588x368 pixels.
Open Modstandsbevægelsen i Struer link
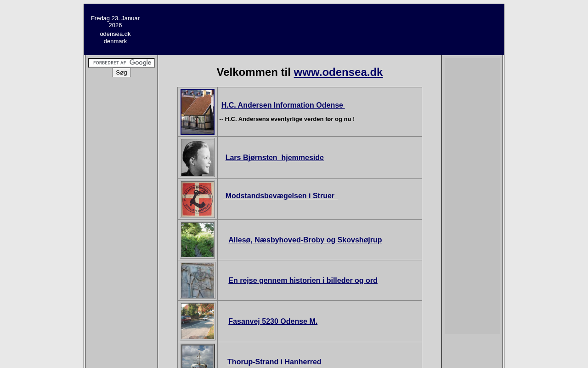[x=280, y=196]
